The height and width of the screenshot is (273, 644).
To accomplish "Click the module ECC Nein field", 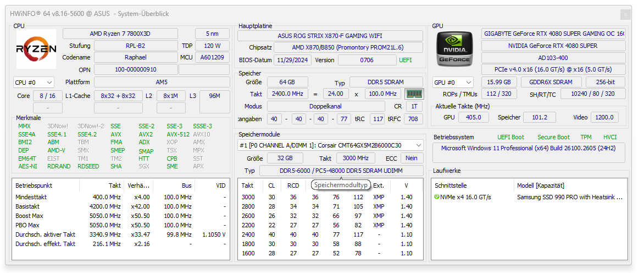I will coord(411,158).
